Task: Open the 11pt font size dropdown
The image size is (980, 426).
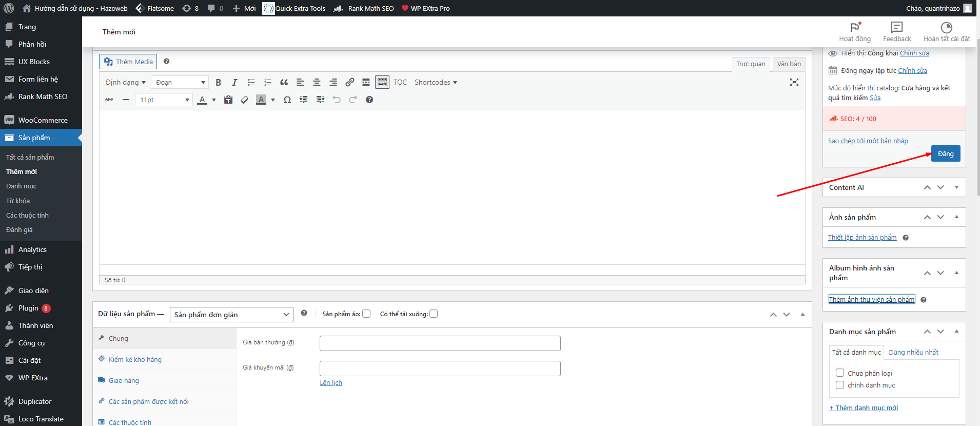Action: click(x=164, y=100)
